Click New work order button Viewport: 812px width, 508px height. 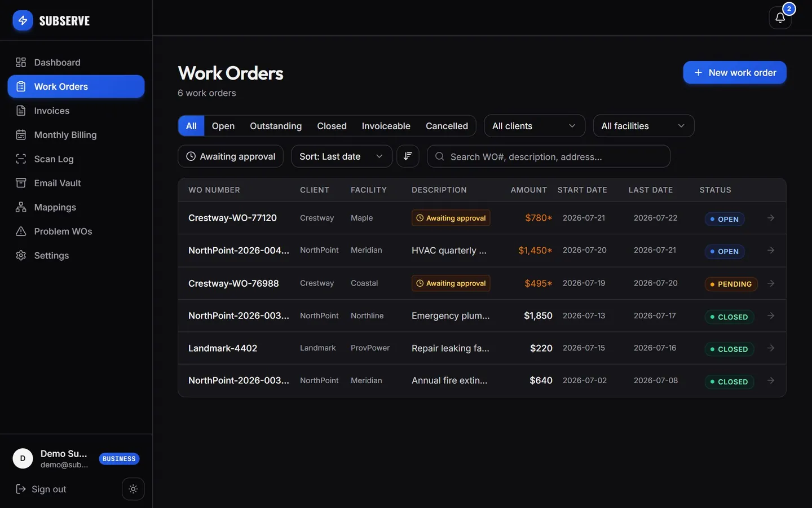735,72
